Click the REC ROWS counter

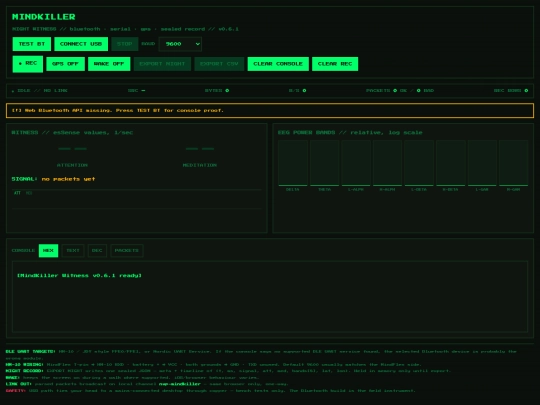click(511, 91)
